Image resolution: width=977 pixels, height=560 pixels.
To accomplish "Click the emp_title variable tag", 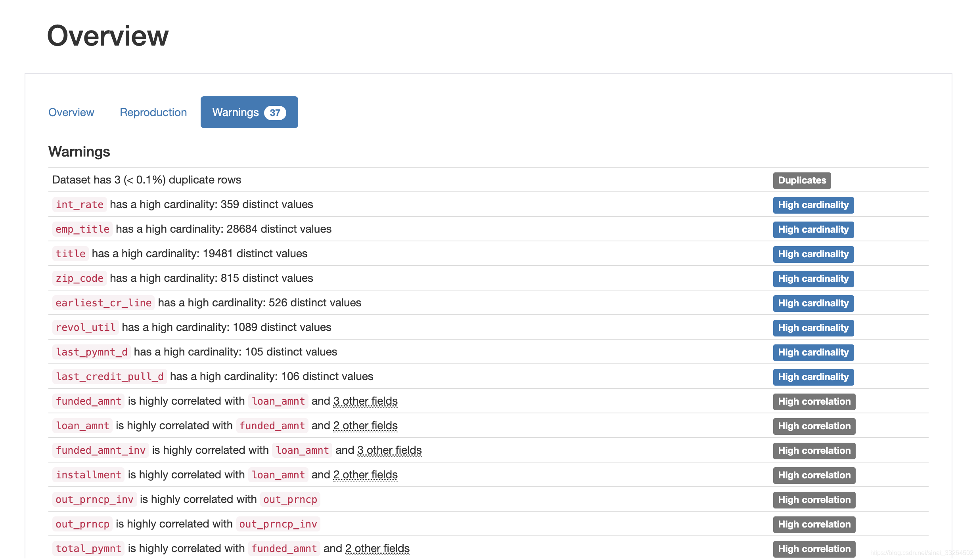I will (x=82, y=229).
